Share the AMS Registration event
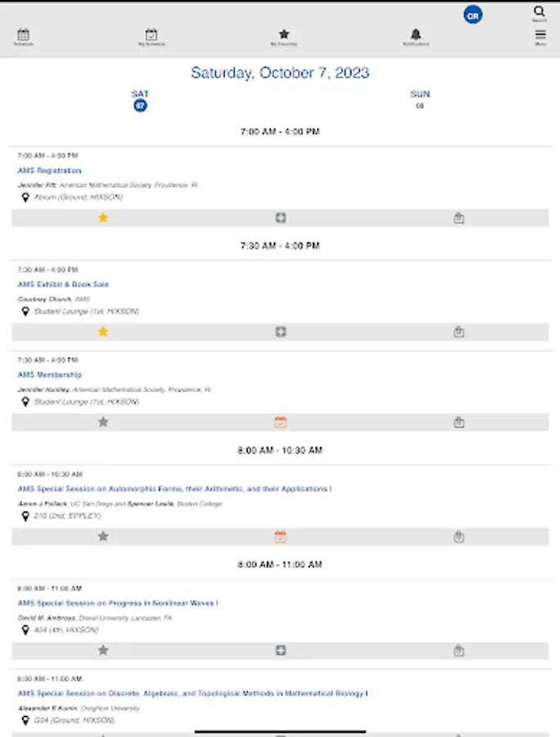This screenshot has width=560, height=737. tap(458, 218)
